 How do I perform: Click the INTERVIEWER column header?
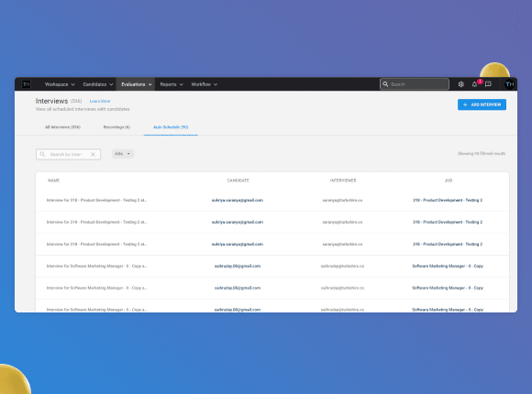(343, 181)
